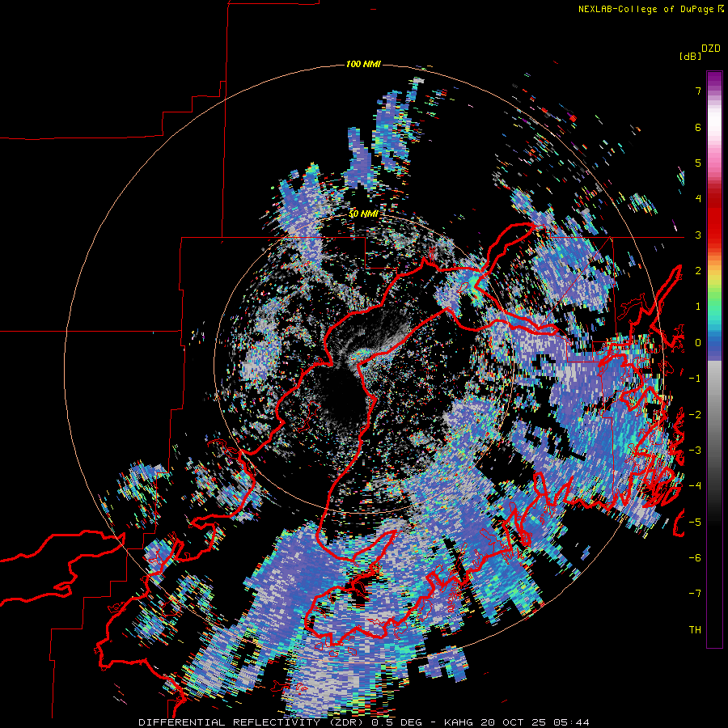Click the positive 6 scale label

[x=698, y=127]
